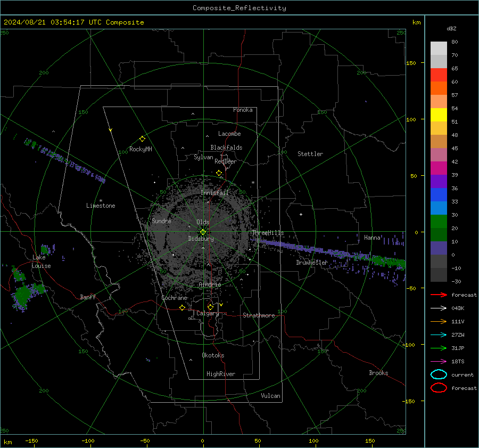Click the yellow radar-center marker at Olds
This screenshot has height=448, width=479.
tap(203, 232)
